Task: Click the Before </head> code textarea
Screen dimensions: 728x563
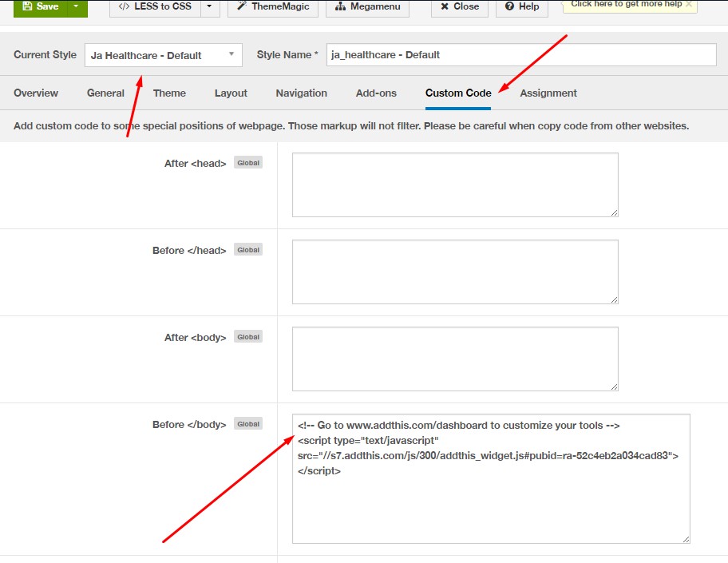Action: (x=455, y=272)
